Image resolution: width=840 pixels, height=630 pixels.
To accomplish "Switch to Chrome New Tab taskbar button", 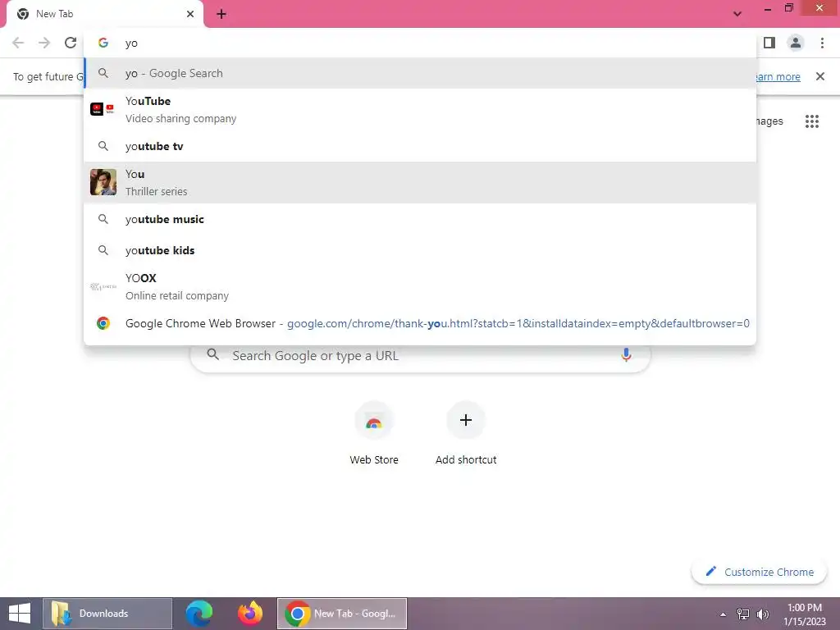I will coord(342,614).
